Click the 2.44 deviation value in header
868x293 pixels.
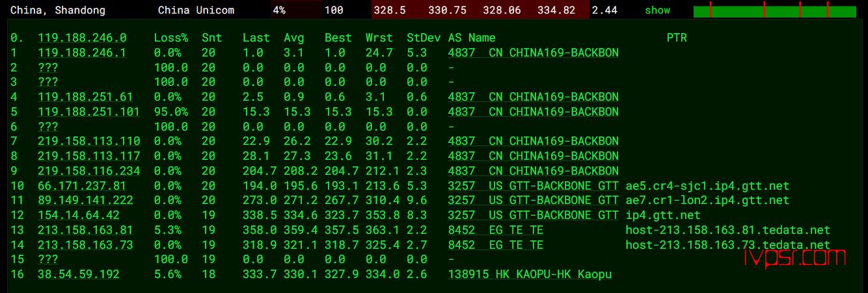click(606, 10)
